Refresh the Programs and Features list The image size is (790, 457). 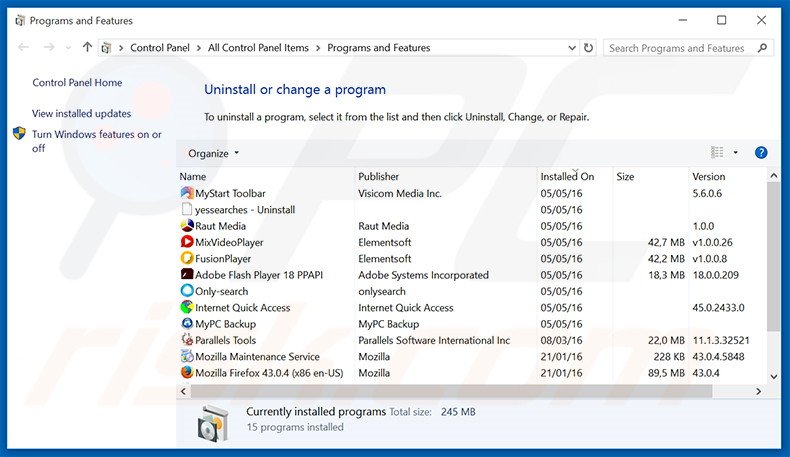(x=588, y=48)
